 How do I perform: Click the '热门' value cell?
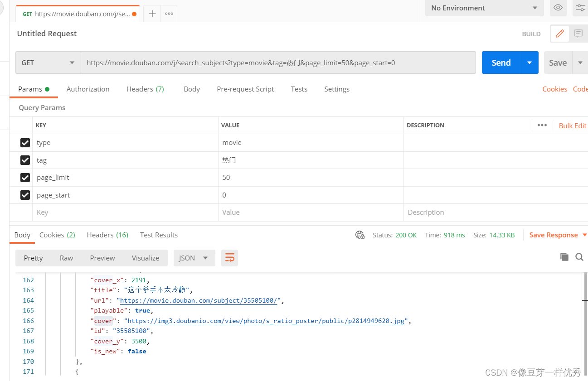click(311, 160)
